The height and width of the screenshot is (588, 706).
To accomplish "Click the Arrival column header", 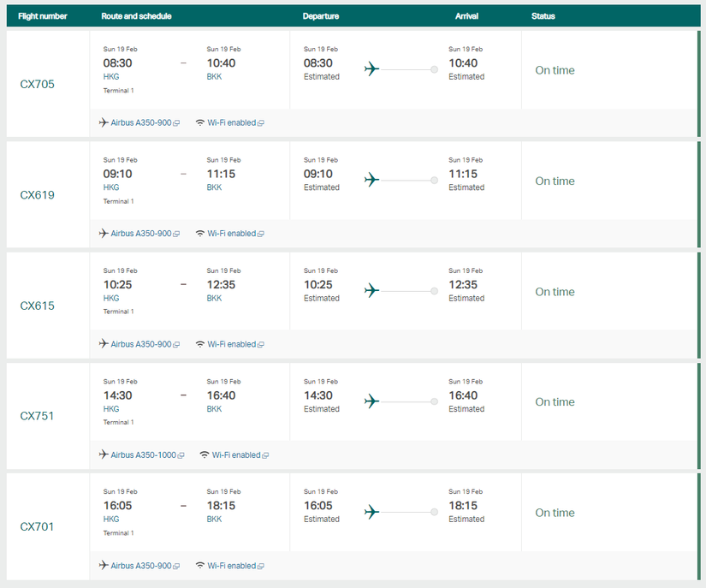I will 466,16.
